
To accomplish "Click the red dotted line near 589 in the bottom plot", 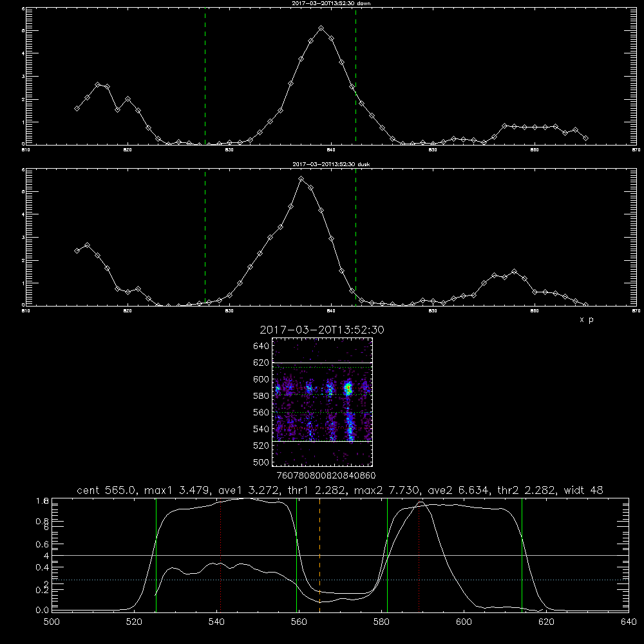I will pyautogui.click(x=419, y=554).
